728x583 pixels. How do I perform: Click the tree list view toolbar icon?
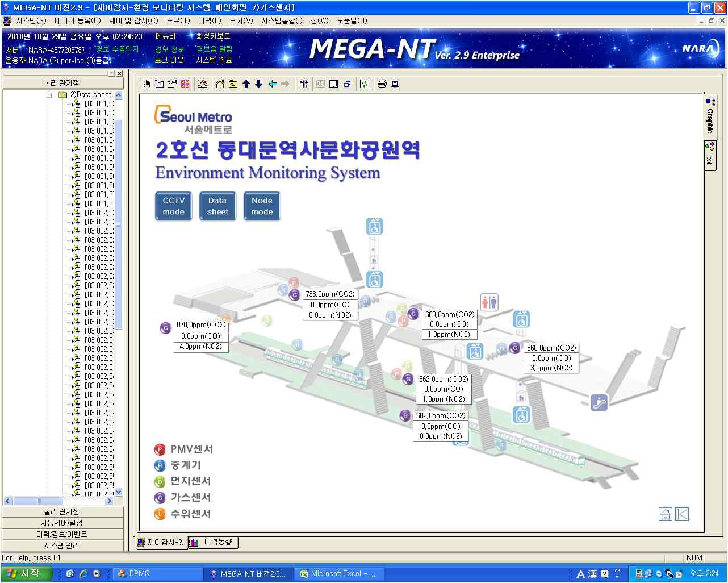click(159, 84)
